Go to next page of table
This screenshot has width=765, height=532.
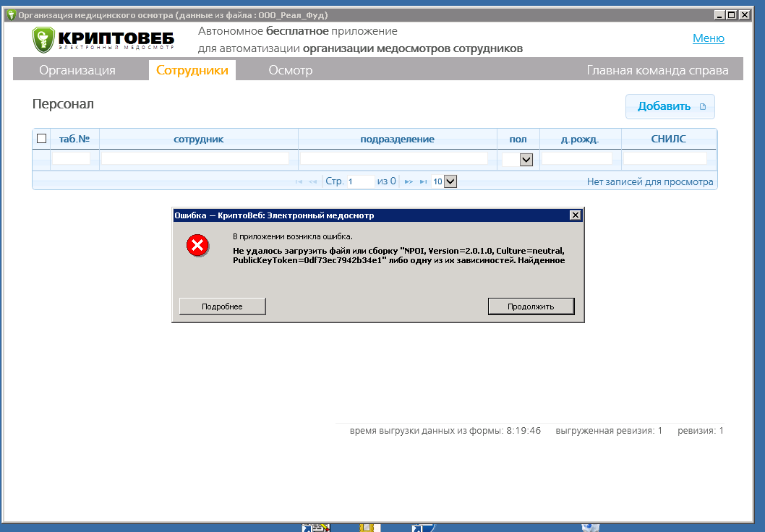(409, 182)
